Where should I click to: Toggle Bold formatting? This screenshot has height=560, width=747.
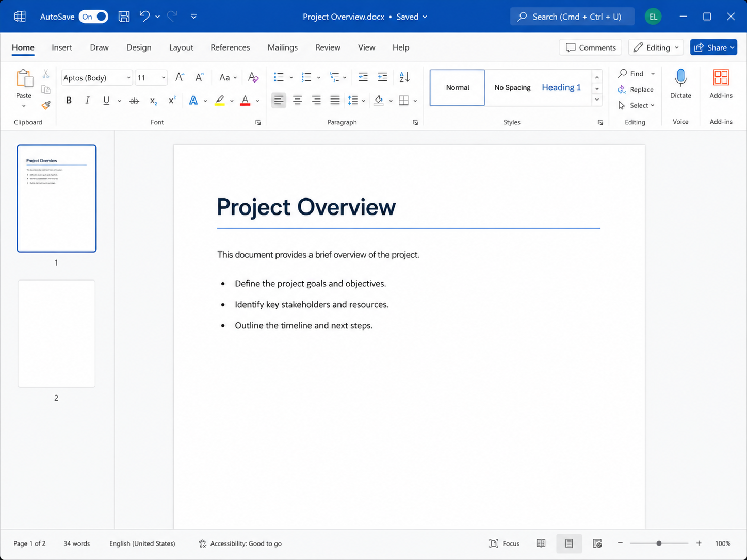[69, 101]
